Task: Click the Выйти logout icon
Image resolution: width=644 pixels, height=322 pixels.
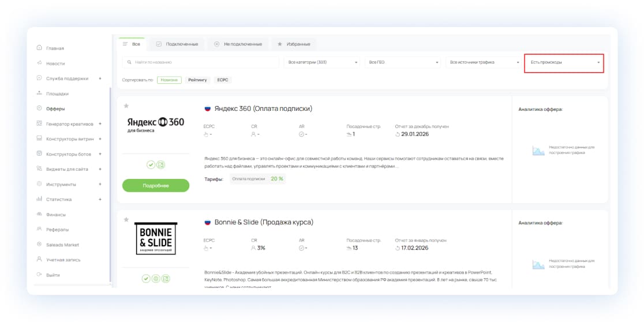Action: [39, 275]
